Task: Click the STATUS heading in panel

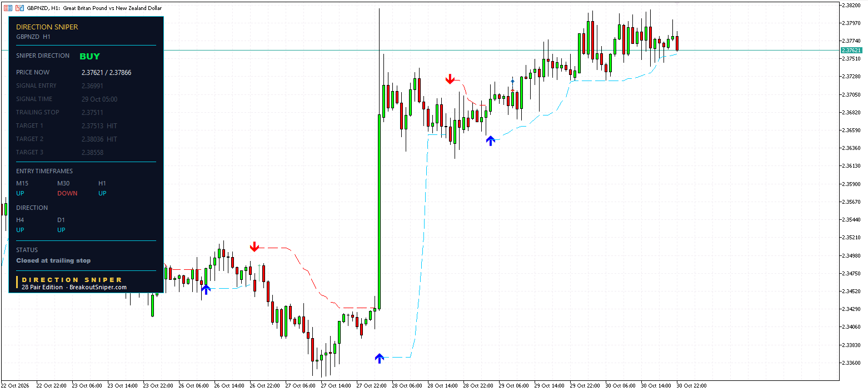Action: (x=27, y=250)
